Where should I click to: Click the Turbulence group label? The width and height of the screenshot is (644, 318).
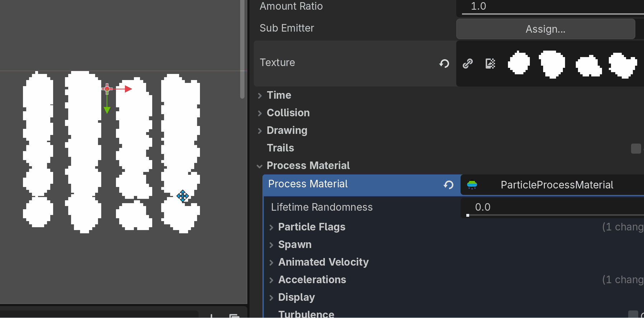point(306,314)
